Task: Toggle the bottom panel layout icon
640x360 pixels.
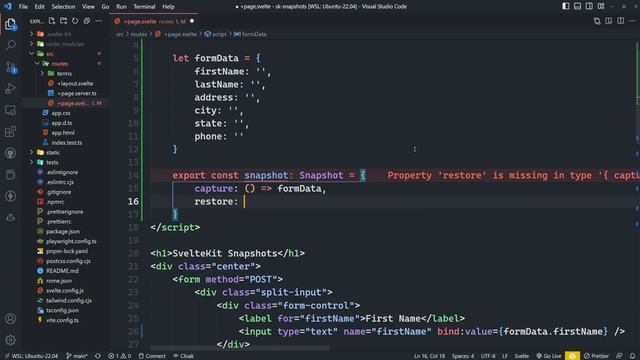Action: (x=578, y=6)
